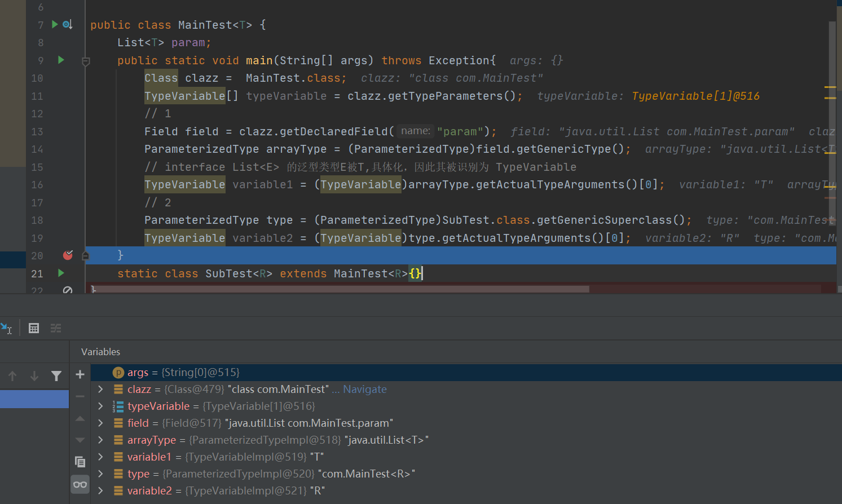The height and width of the screenshot is (504, 842).
Task: Click the variable1 value "T" in Variables
Action: point(316,457)
